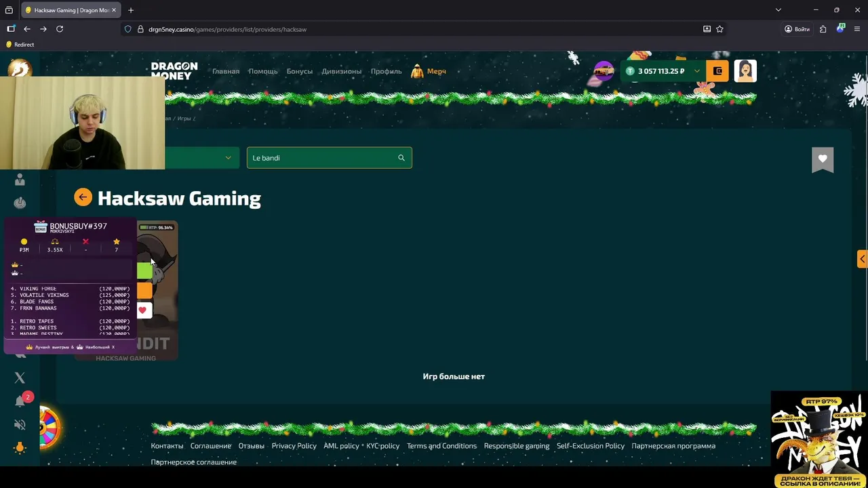
Task: Open the Партнерское соглашение footer link
Action: 194,462
